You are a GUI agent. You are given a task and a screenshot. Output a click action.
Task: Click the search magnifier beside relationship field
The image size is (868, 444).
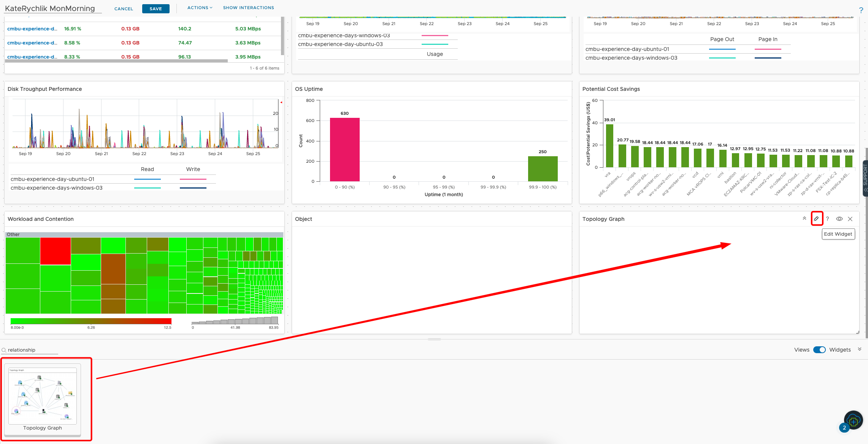tap(3, 350)
